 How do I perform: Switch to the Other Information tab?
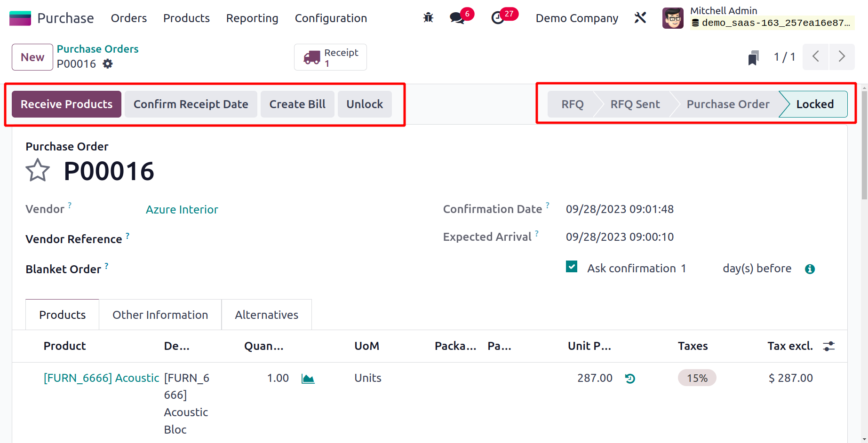click(160, 315)
